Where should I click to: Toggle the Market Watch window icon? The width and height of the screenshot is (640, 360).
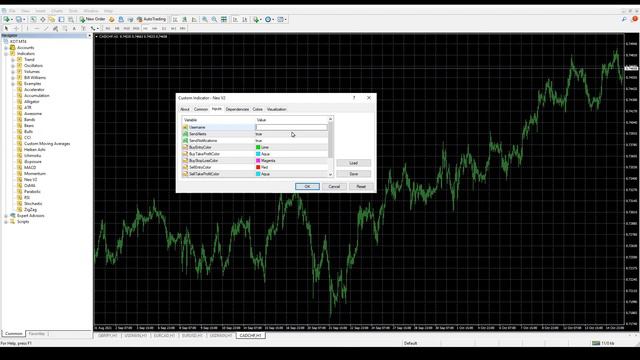[33, 19]
